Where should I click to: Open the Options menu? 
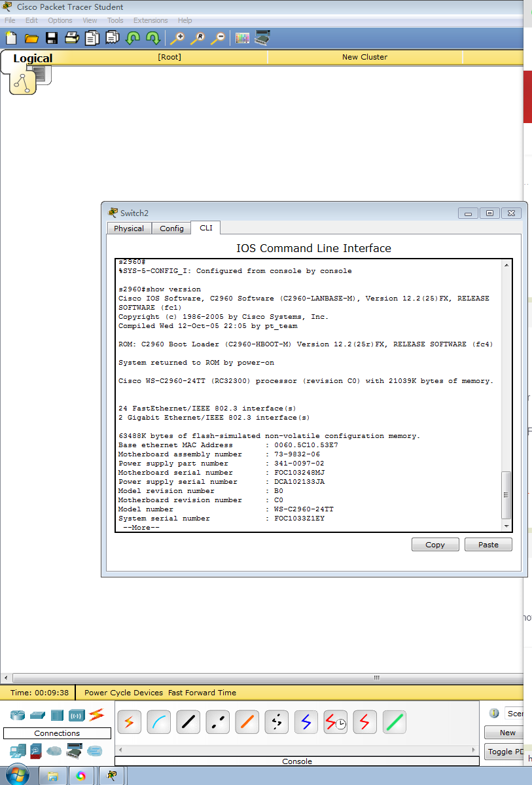pos(60,20)
